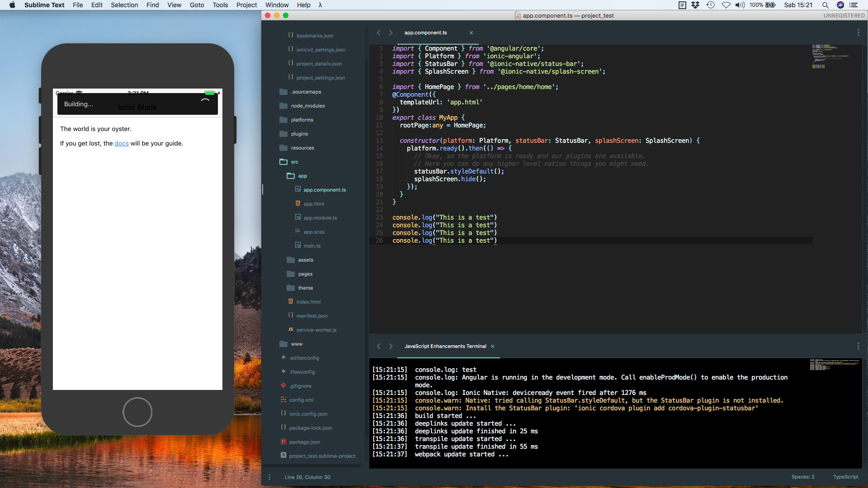
Task: Collapse the src folder
Action: (294, 162)
